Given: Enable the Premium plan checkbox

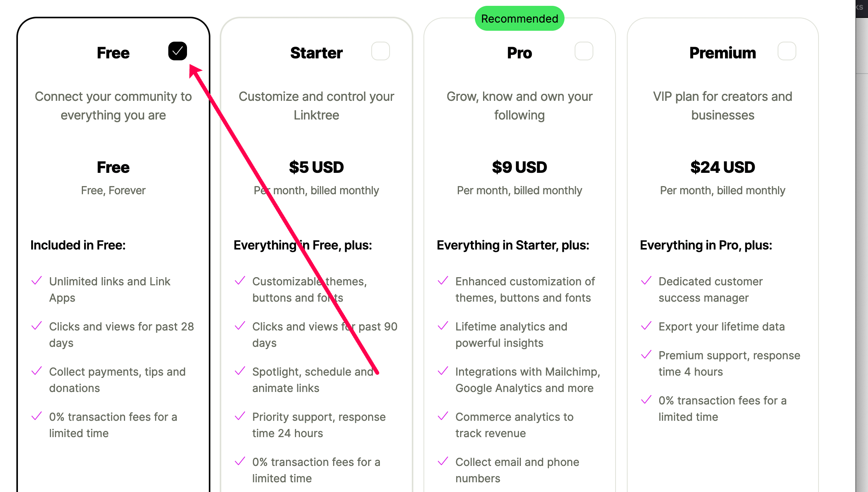Looking at the screenshot, I should click(x=787, y=51).
